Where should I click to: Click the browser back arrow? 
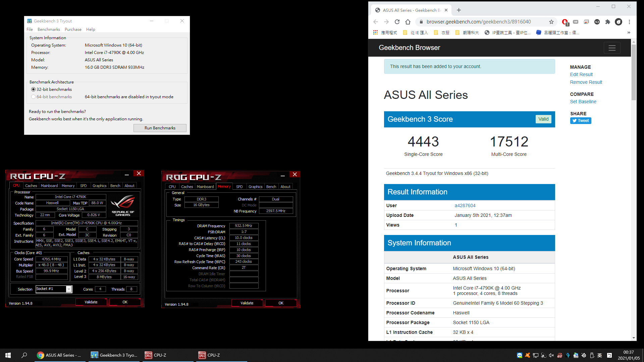tap(376, 22)
